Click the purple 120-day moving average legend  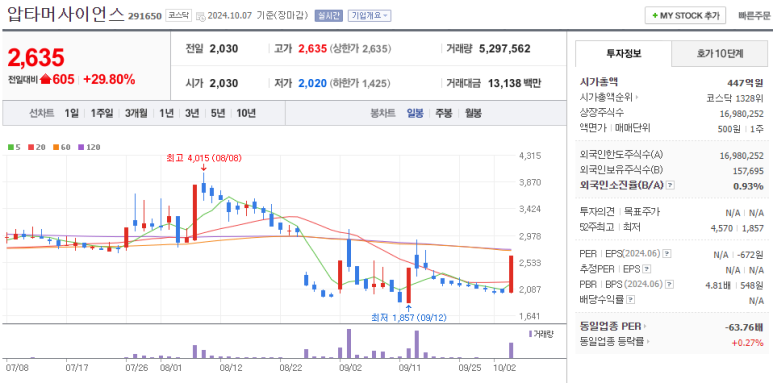pyautogui.click(x=89, y=146)
